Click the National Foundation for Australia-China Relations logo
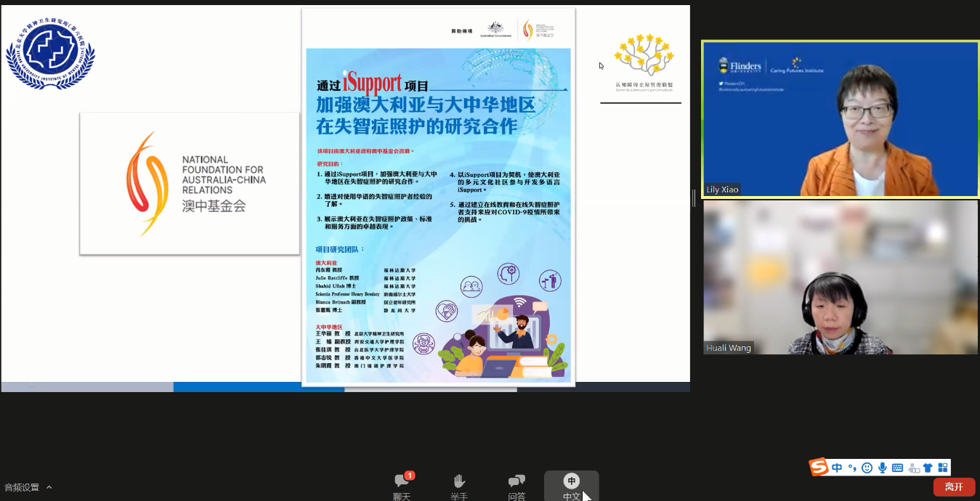980x501 pixels. [190, 184]
